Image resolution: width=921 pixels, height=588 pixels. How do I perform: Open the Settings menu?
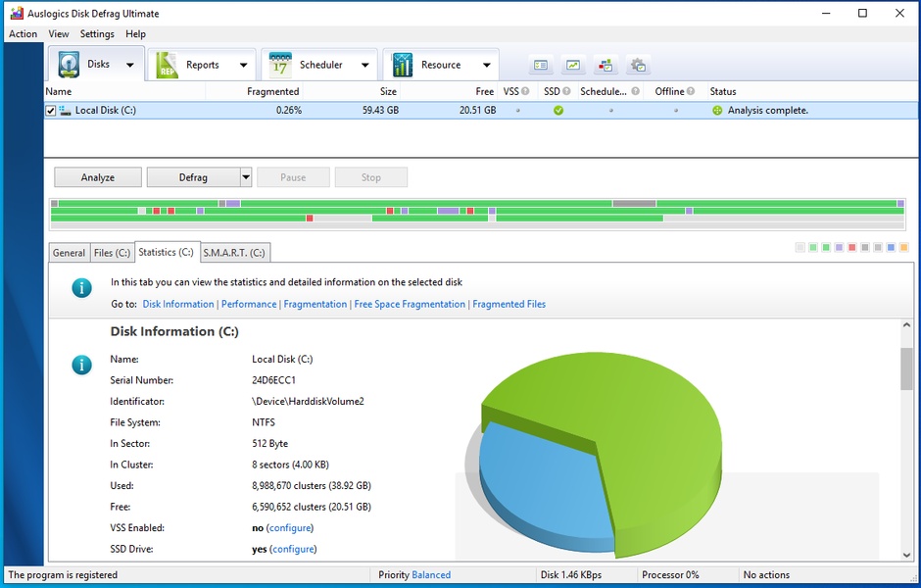97,33
